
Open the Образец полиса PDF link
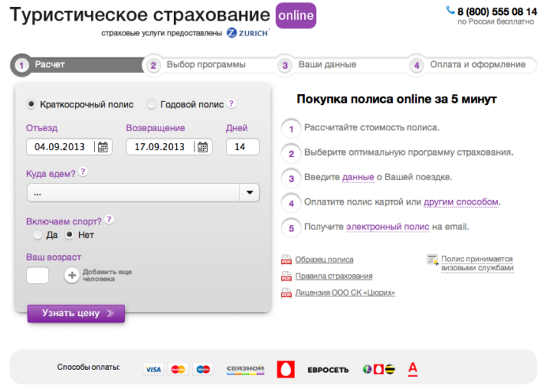(324, 259)
